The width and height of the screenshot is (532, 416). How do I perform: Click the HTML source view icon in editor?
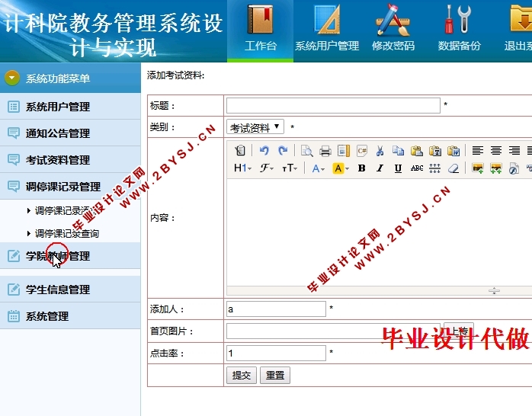240,150
